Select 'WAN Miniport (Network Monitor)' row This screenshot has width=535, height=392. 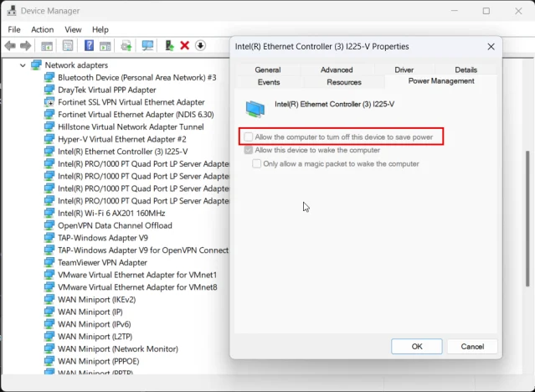tap(118, 348)
